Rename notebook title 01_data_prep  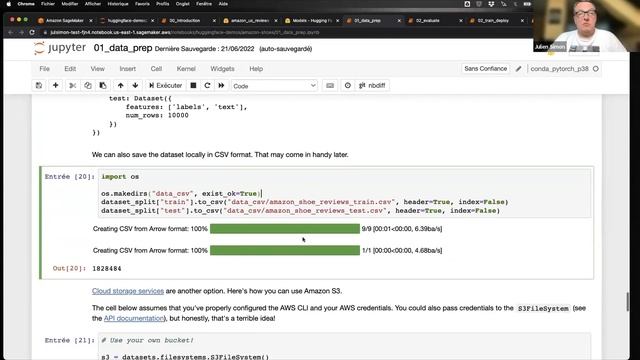[x=123, y=48]
